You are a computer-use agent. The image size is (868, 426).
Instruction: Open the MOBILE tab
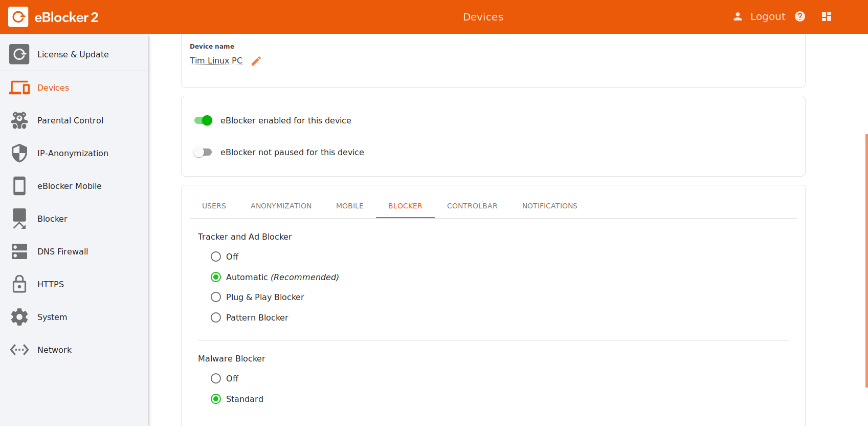click(x=350, y=206)
